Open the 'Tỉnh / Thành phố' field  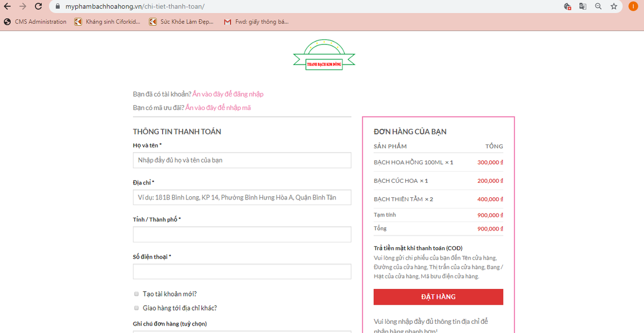coord(242,234)
